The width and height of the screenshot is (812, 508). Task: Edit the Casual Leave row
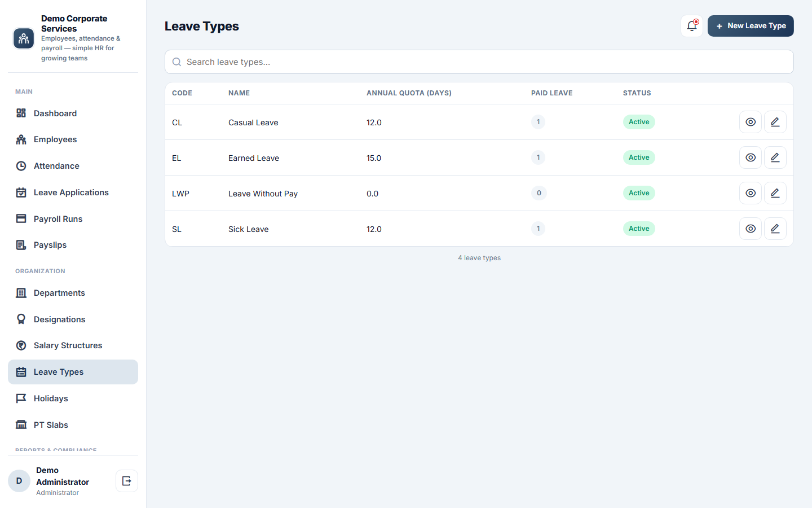coord(775,122)
